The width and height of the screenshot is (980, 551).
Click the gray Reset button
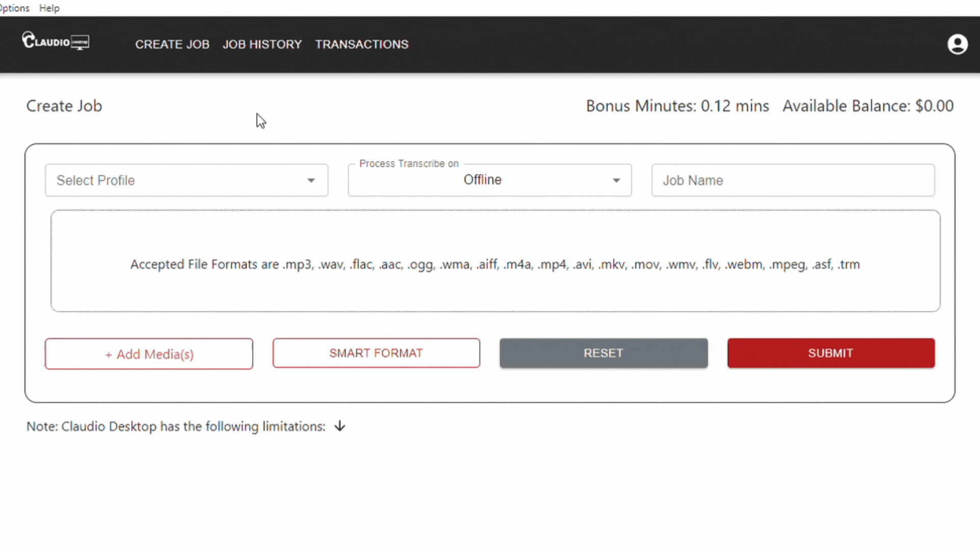(x=603, y=353)
